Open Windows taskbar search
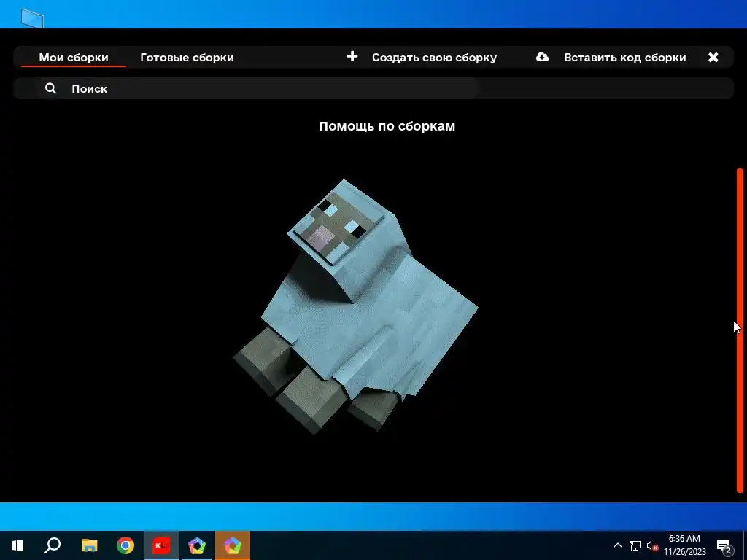 tap(53, 545)
